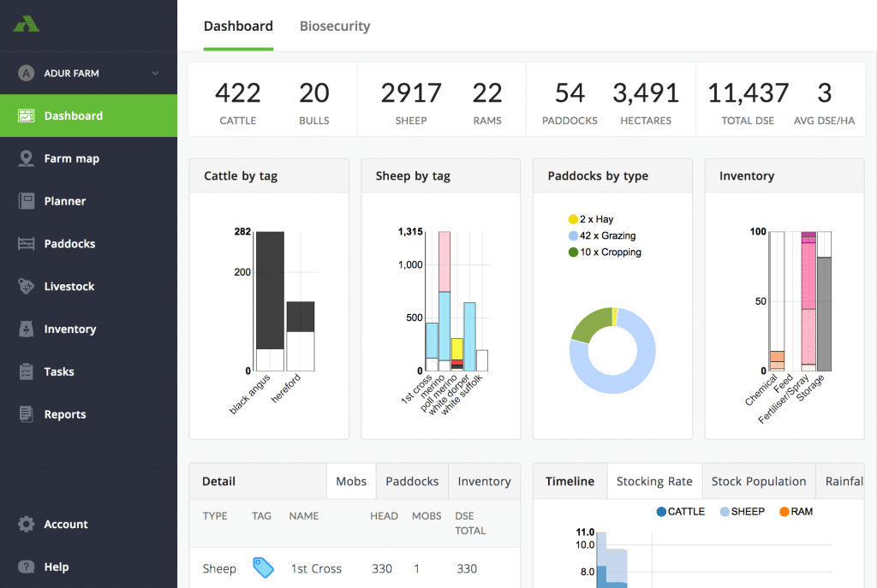Screen dimensions: 877x588
Task: Click the 42 x Grazing legend swatch
Action: coord(573,236)
